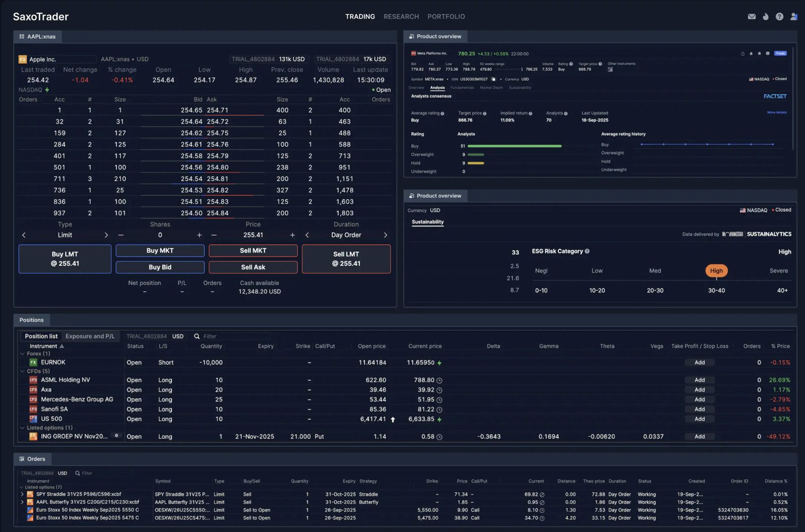Set an alert with the bell icon on Meta panel
Viewport: 805px width, 532px height.
click(751, 53)
